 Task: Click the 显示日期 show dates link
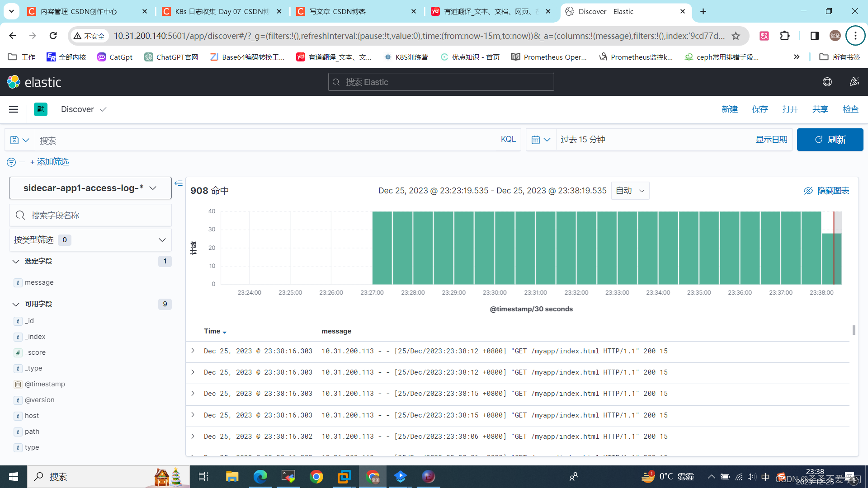pos(771,140)
